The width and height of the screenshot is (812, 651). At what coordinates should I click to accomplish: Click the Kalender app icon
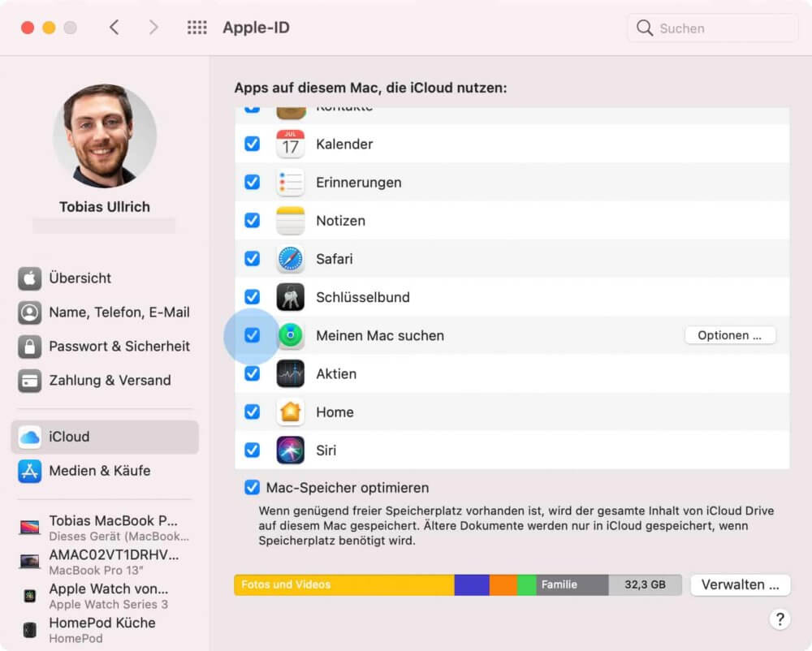(x=290, y=144)
